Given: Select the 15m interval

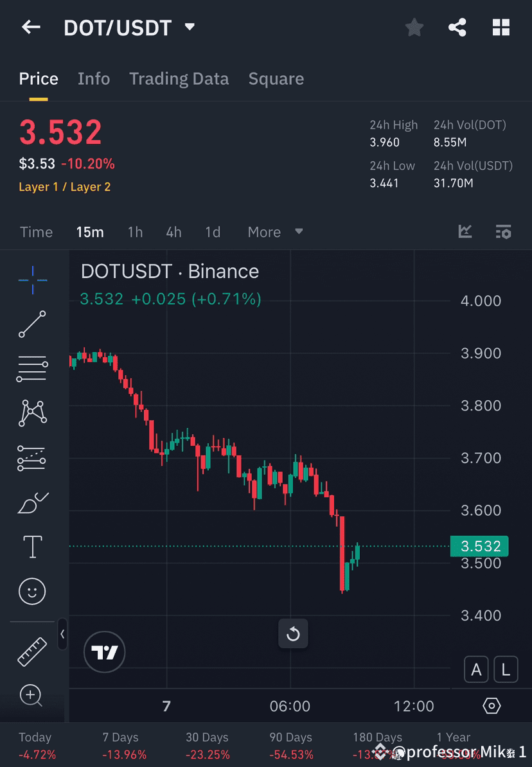Looking at the screenshot, I should pyautogui.click(x=90, y=232).
